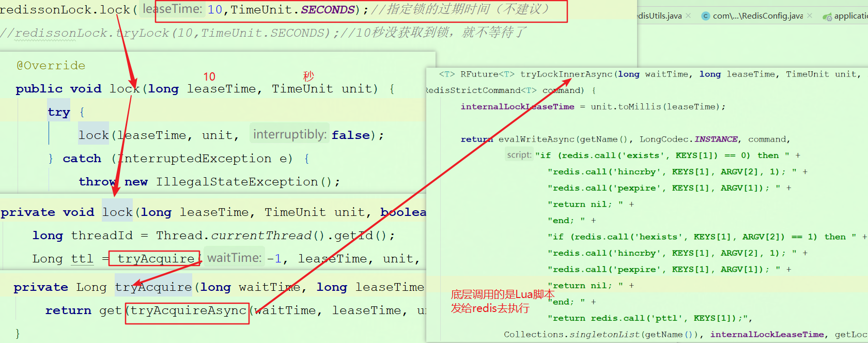868x343 pixels.
Task: Click the @Override annotation
Action: [x=51, y=65]
